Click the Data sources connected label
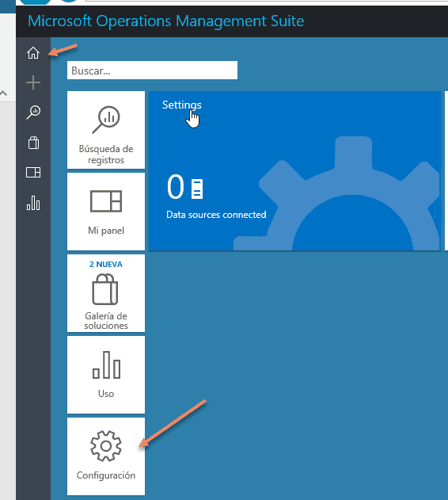 216,215
